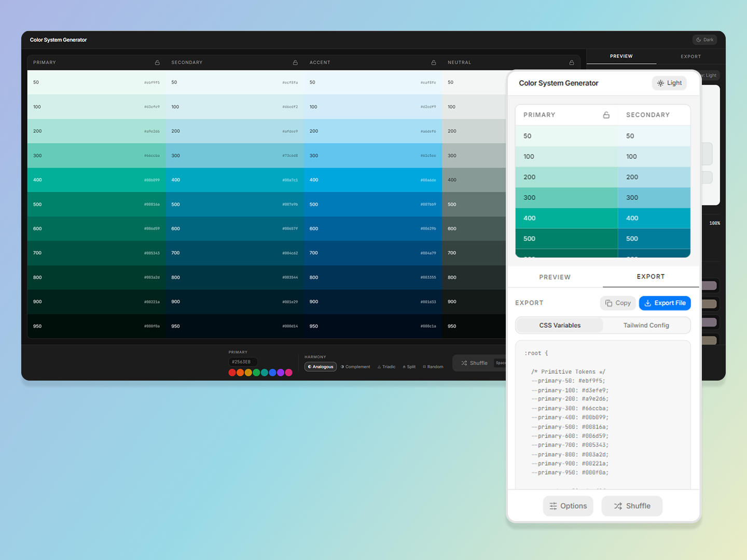Open the PREVIEW tab in desktop side panel

(621, 56)
